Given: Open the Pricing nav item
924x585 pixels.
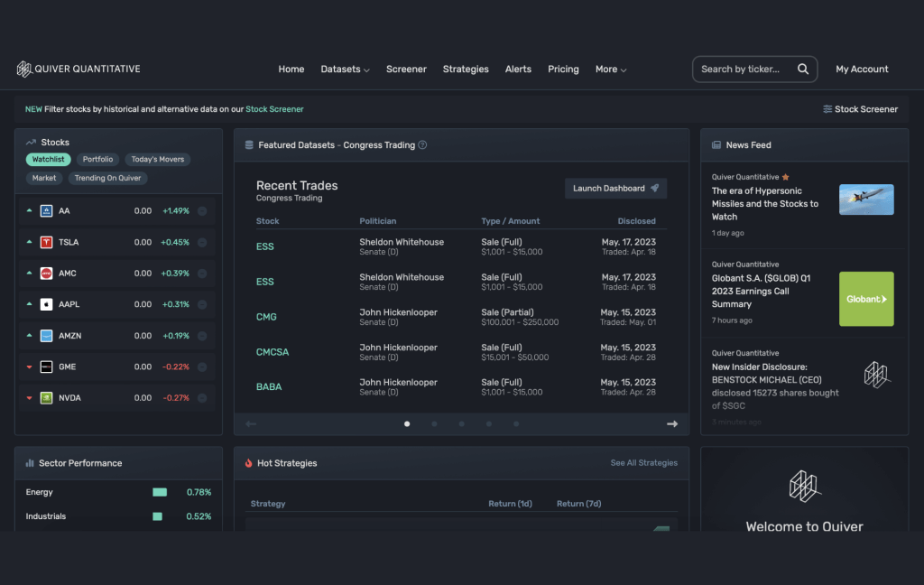Looking at the screenshot, I should click(563, 69).
